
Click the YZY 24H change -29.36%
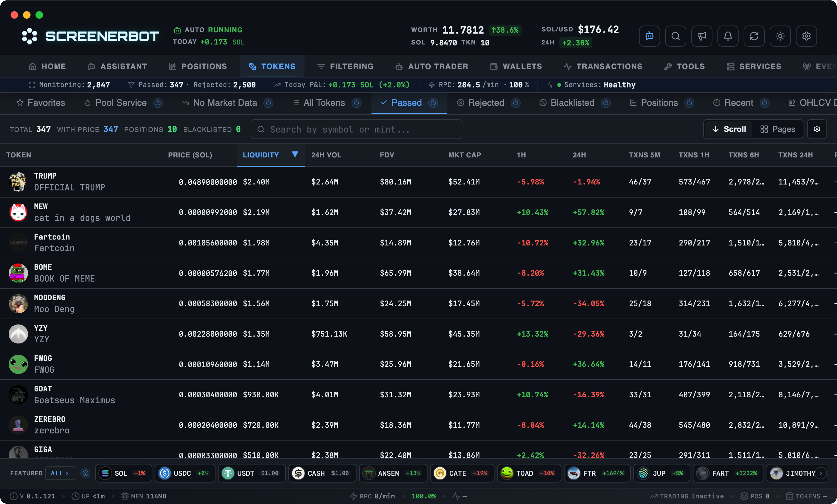[x=588, y=334]
